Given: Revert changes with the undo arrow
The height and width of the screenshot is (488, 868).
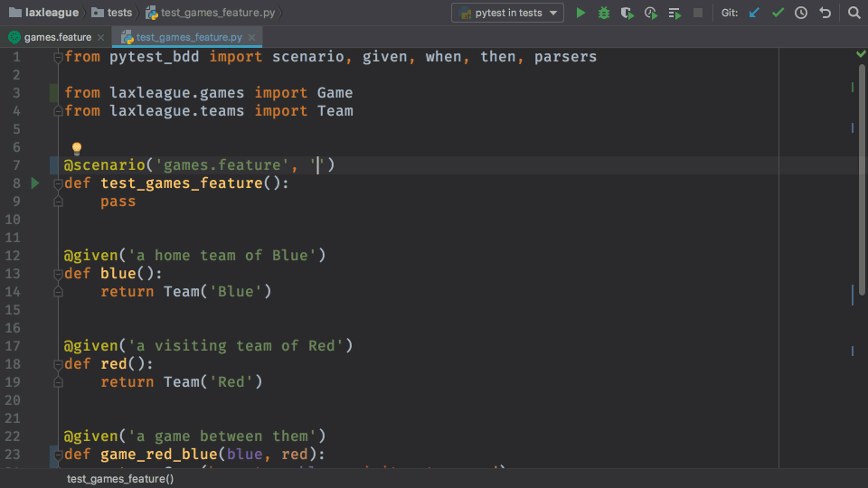Looking at the screenshot, I should tap(825, 13).
